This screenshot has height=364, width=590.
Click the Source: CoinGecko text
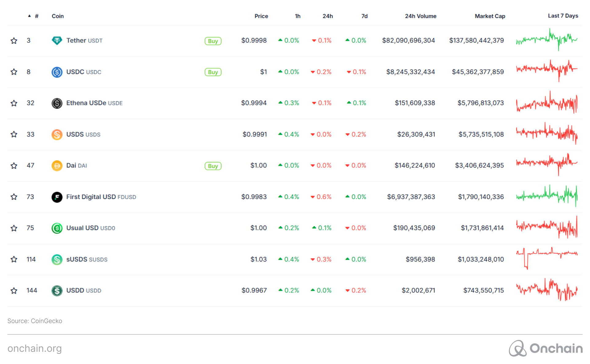point(35,321)
